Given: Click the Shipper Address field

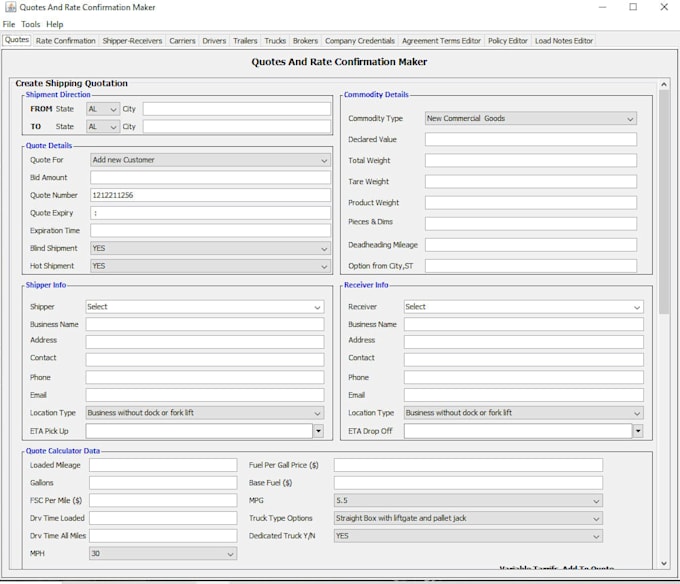Looking at the screenshot, I should pos(205,342).
